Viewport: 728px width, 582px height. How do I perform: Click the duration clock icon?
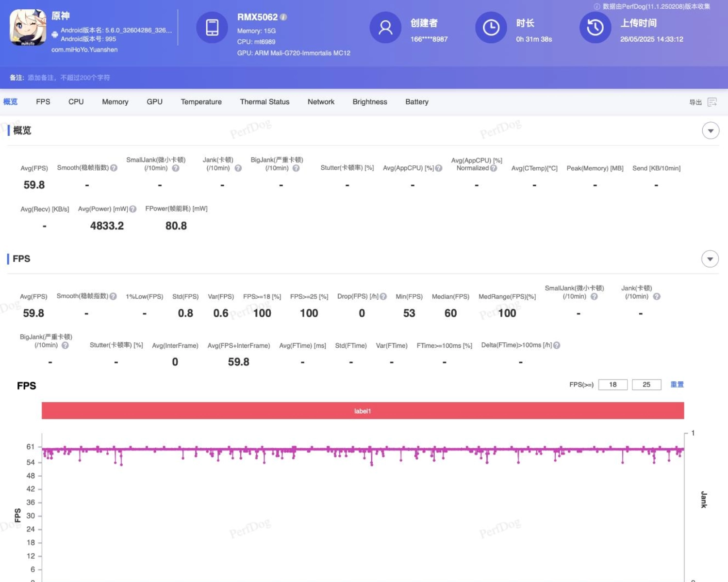coord(491,27)
